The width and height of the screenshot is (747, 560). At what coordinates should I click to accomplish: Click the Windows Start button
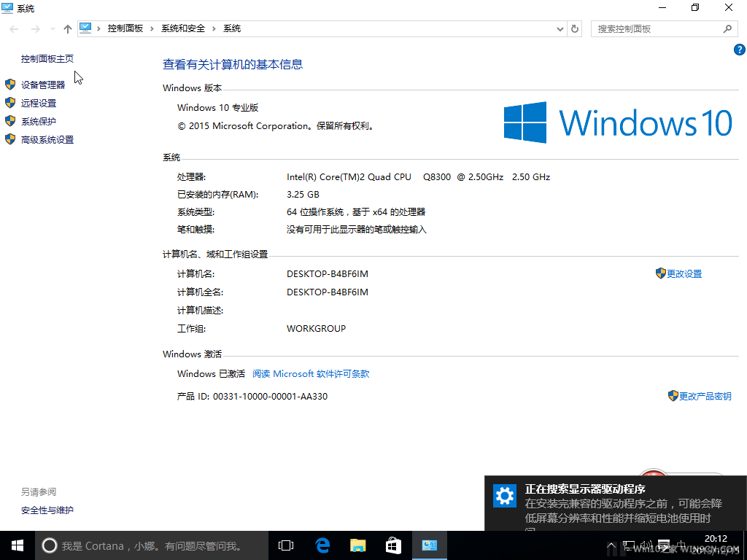[x=16, y=545]
